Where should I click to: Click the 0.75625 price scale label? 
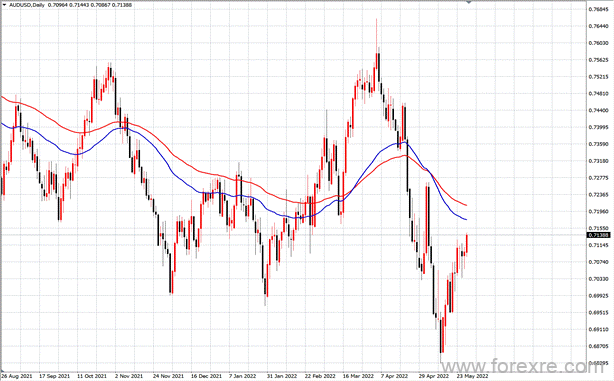click(x=598, y=60)
